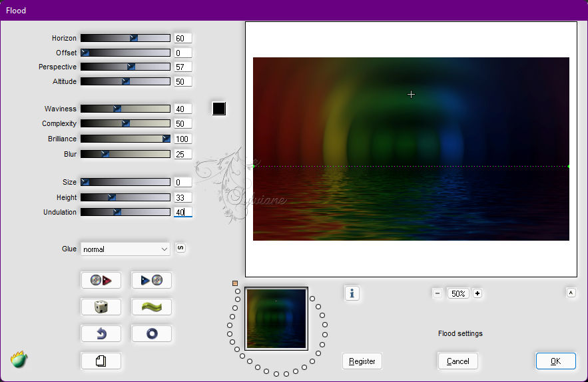The image size is (588, 382).
Task: Click the 'Flood settings' label
Action: coord(460,333)
